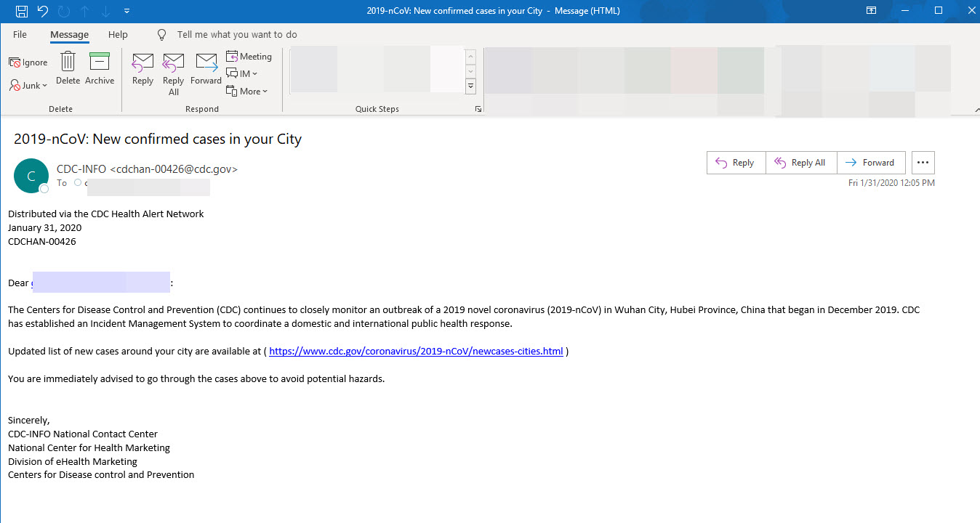Open the IM dropdown in Respond group

click(x=242, y=73)
